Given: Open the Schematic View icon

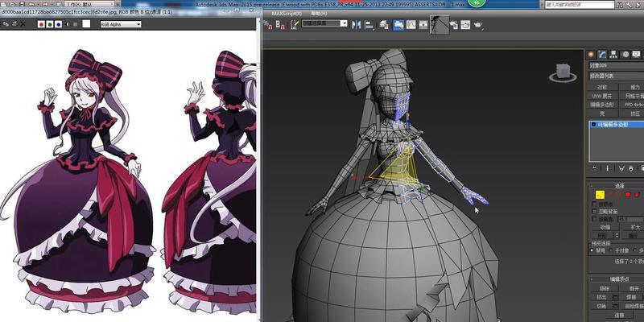Looking at the screenshot, I should pos(423,25).
